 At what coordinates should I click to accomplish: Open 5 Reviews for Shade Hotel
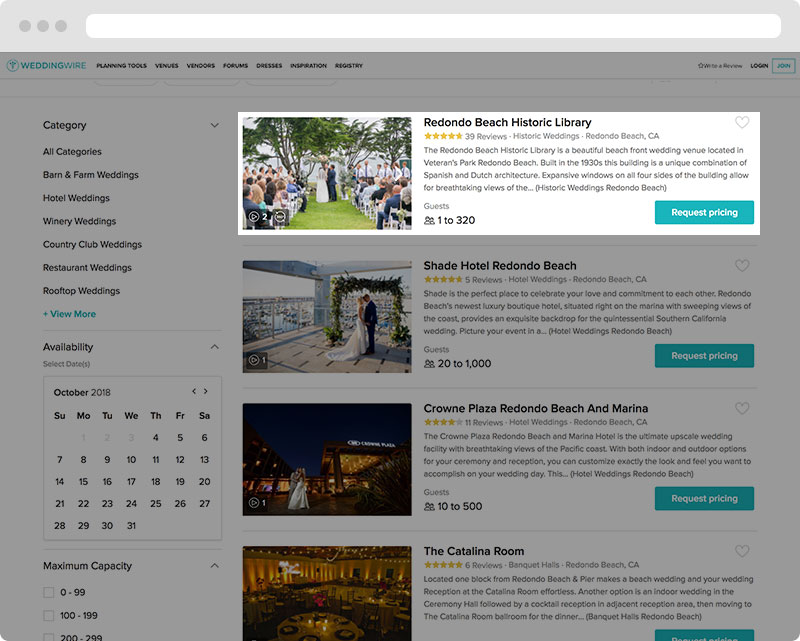(484, 280)
